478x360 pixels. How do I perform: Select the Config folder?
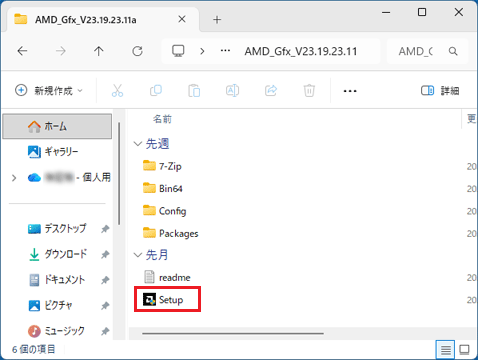click(x=164, y=211)
